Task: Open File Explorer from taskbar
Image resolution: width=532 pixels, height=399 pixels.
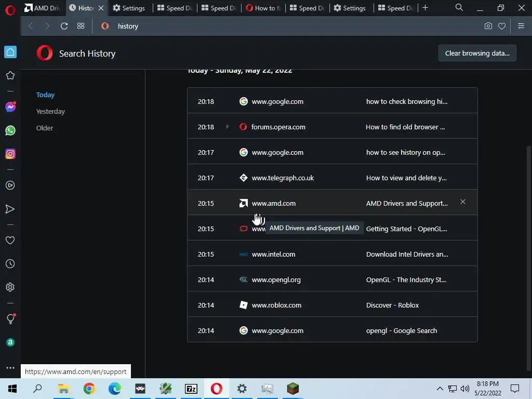Action: point(63,389)
